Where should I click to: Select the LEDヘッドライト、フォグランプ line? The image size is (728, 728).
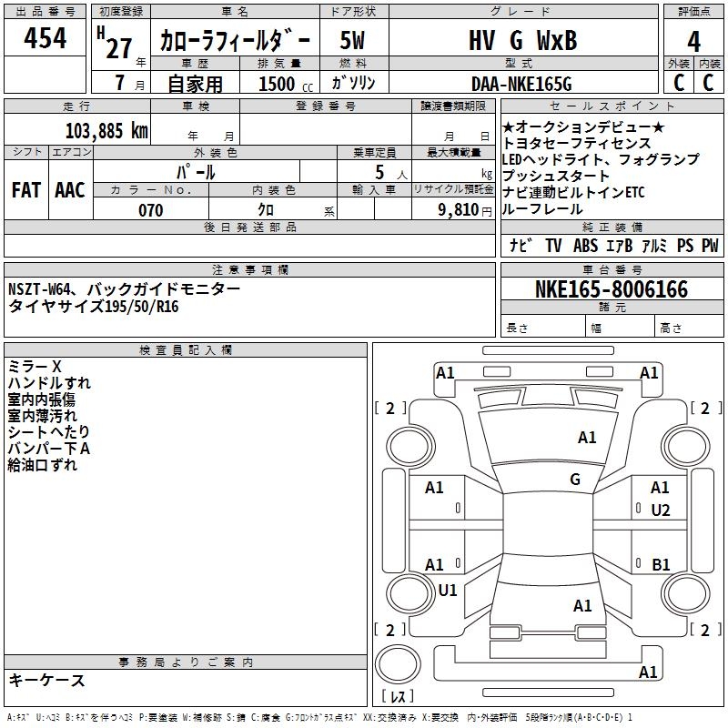click(x=601, y=159)
